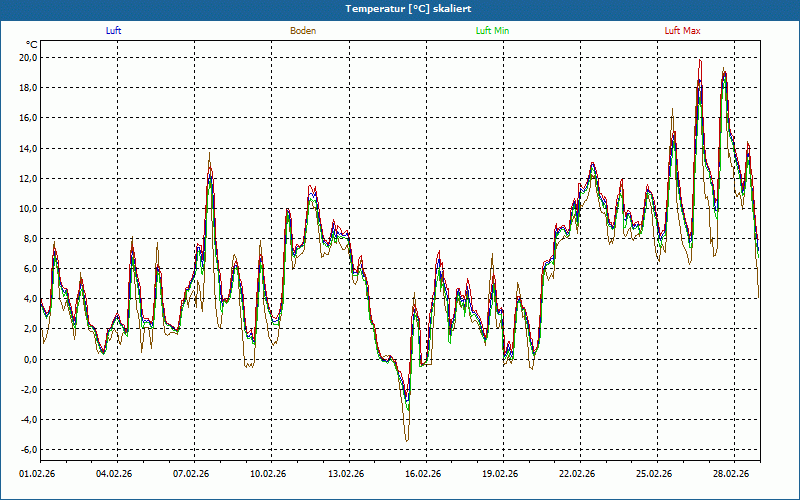Select the 07.02.26 date marker

[191, 474]
